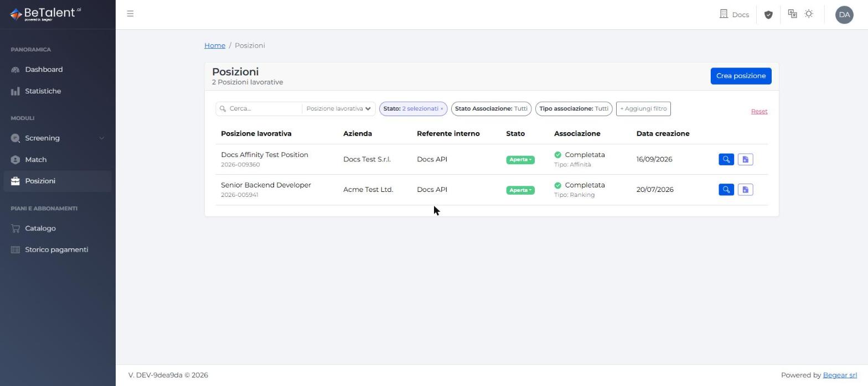This screenshot has height=386, width=868.
Task: Remove the Stato filter with its ×
Action: pos(442,109)
